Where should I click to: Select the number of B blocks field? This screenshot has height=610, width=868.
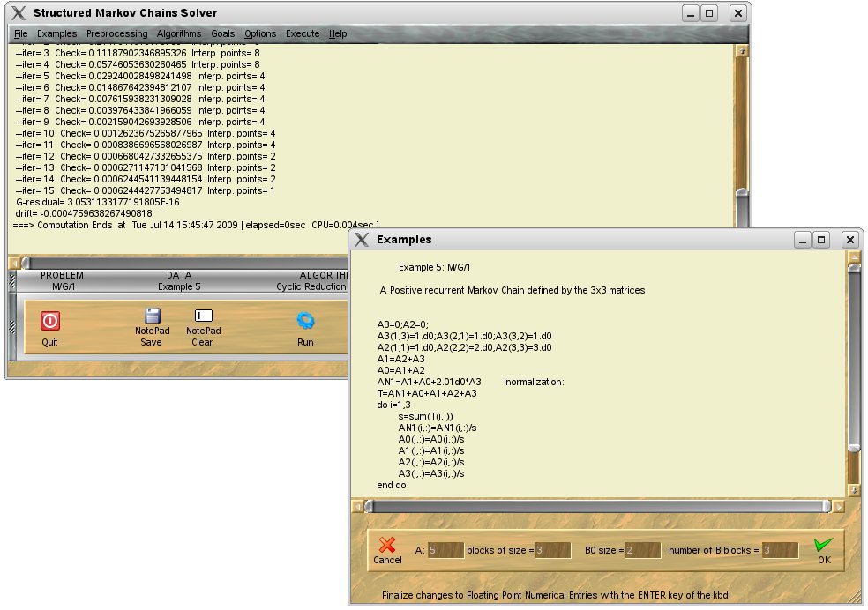click(x=780, y=550)
